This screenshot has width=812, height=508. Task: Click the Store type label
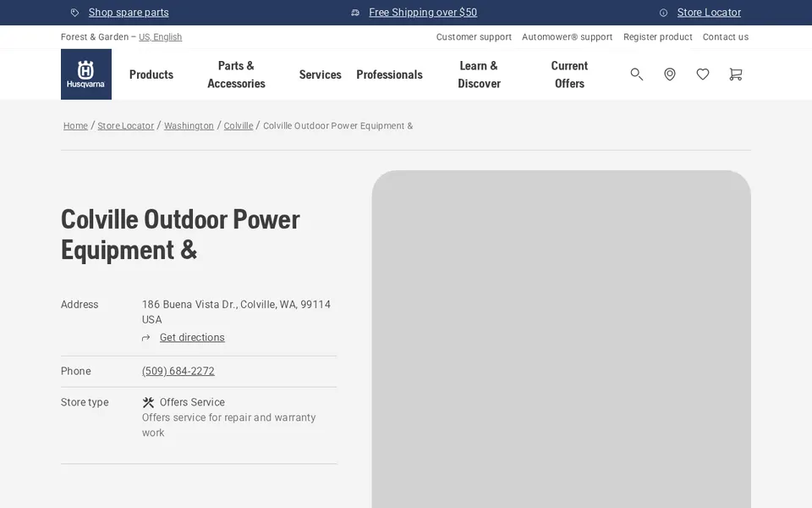(x=85, y=402)
